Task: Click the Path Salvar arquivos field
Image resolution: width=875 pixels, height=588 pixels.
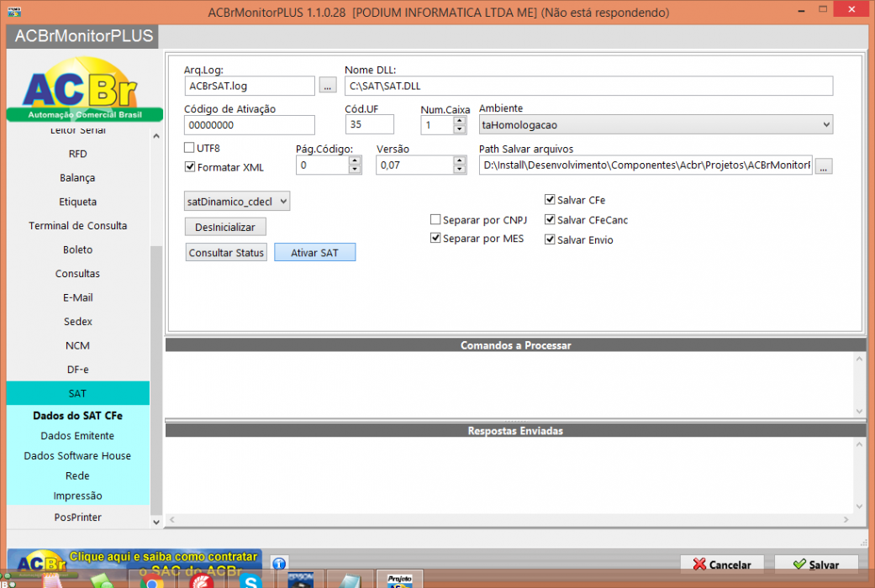Action: [646, 165]
